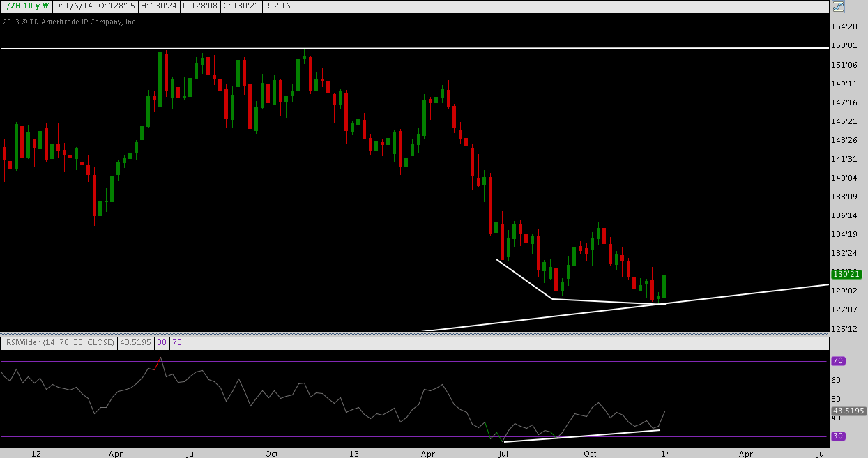The height and width of the screenshot is (458, 868).
Task: Select the purple 70 overbought line
Action: pos(414,361)
